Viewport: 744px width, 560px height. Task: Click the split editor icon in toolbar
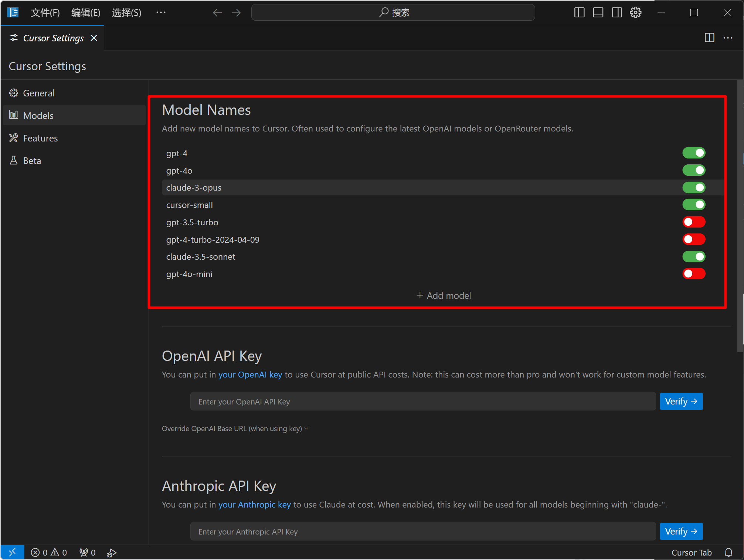[707, 38]
